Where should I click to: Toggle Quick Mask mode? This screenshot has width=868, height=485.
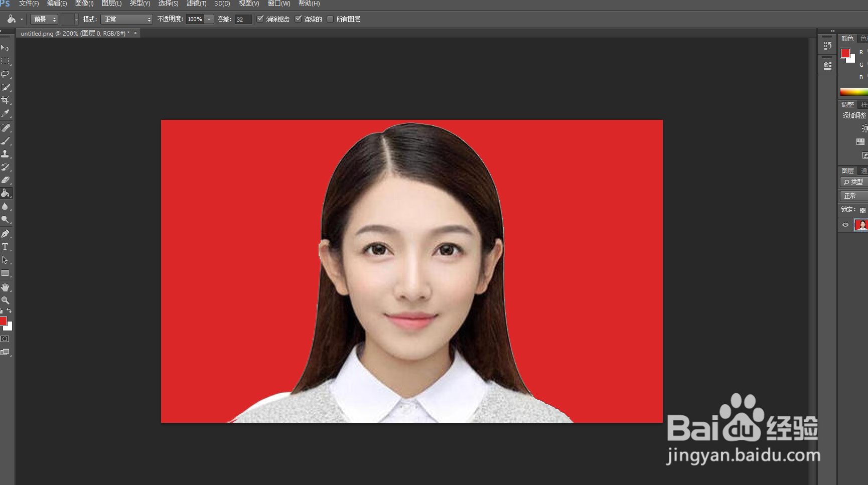[x=5, y=339]
